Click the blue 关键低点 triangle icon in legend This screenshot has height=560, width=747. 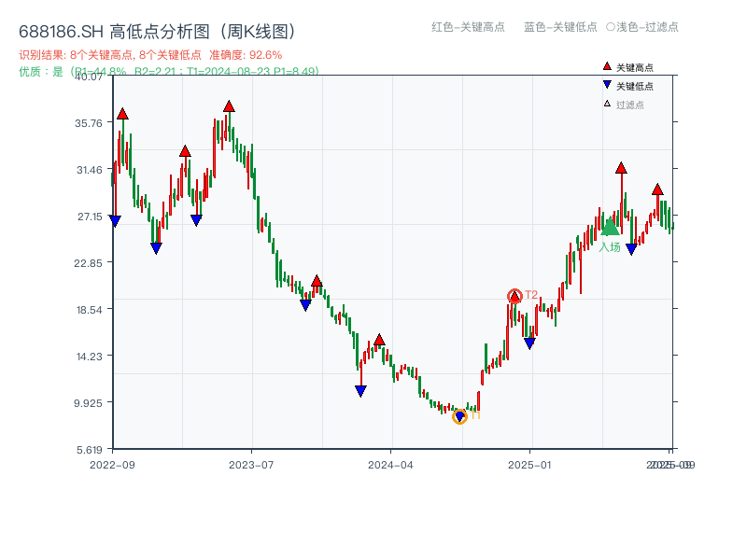click(605, 85)
